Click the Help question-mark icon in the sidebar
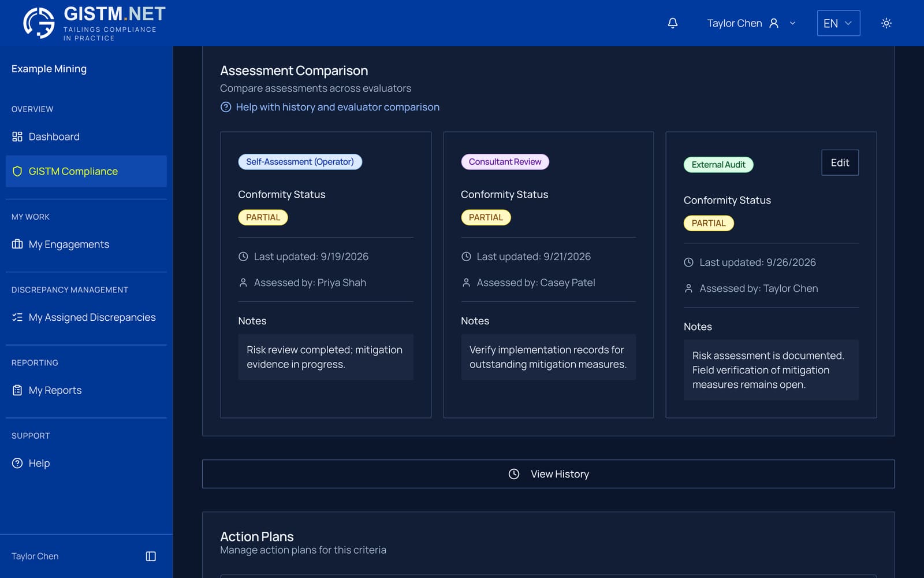The width and height of the screenshot is (924, 578). (x=17, y=463)
